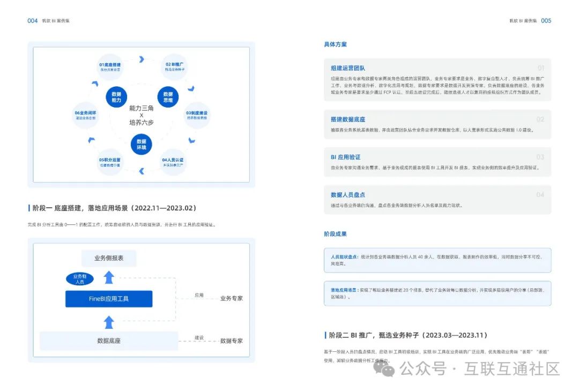This screenshot has width=579, height=392.
Task: Click the 数据专家 label
Action: [232, 341]
